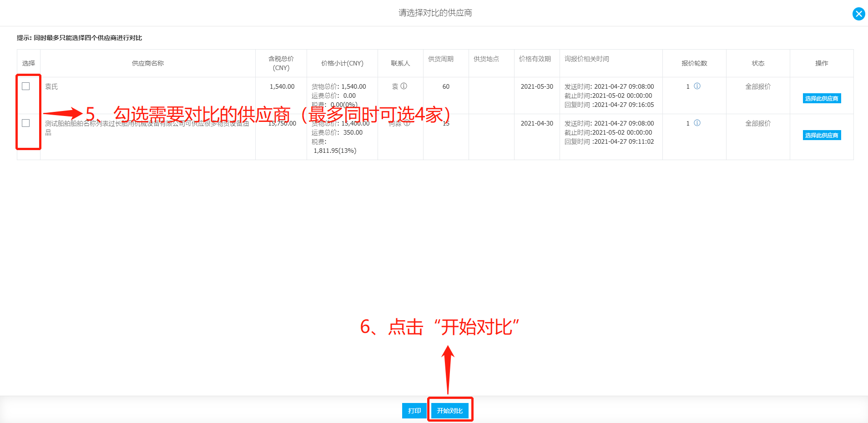868x423 pixels.
Task: Select 全部报价 status in 袁氏 row
Action: [758, 86]
